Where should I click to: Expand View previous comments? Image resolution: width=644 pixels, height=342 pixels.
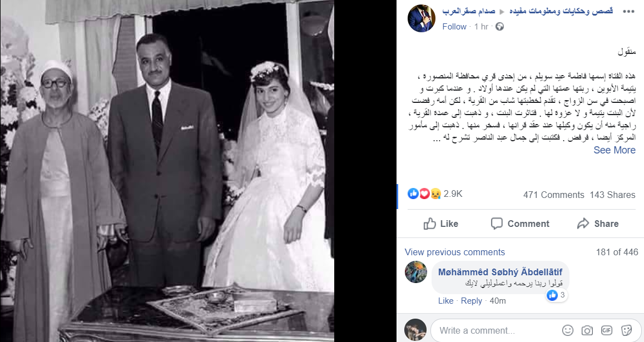click(x=455, y=252)
